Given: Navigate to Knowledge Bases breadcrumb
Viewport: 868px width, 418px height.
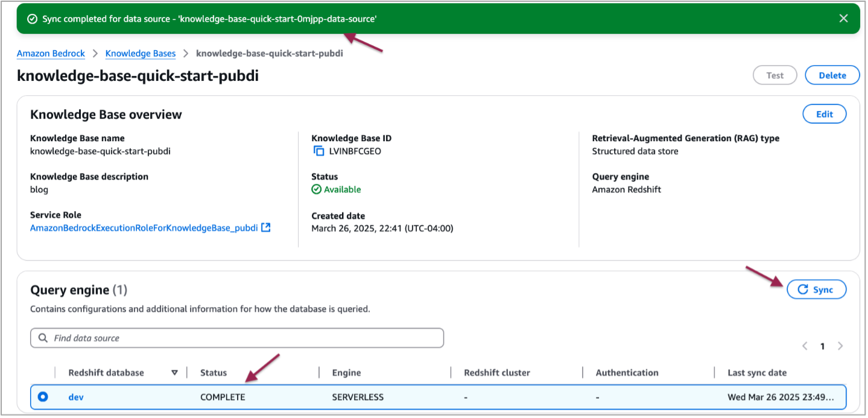Looking at the screenshot, I should click(141, 54).
